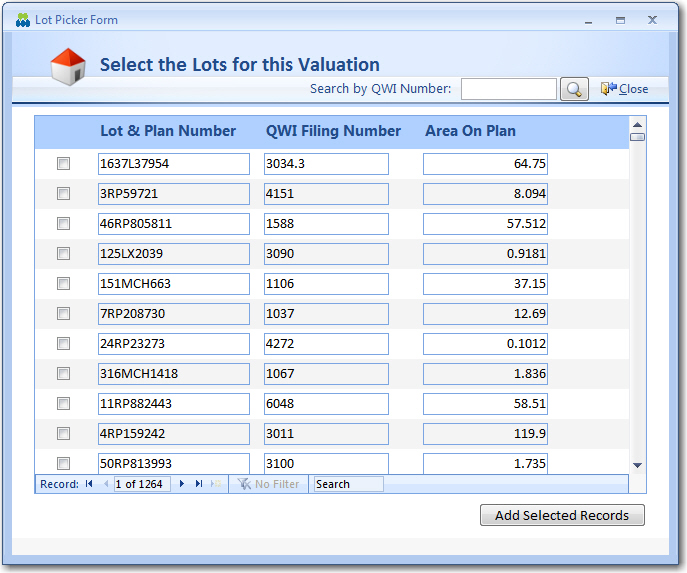
Task: Click the magnifying glass search button
Action: 574,89
